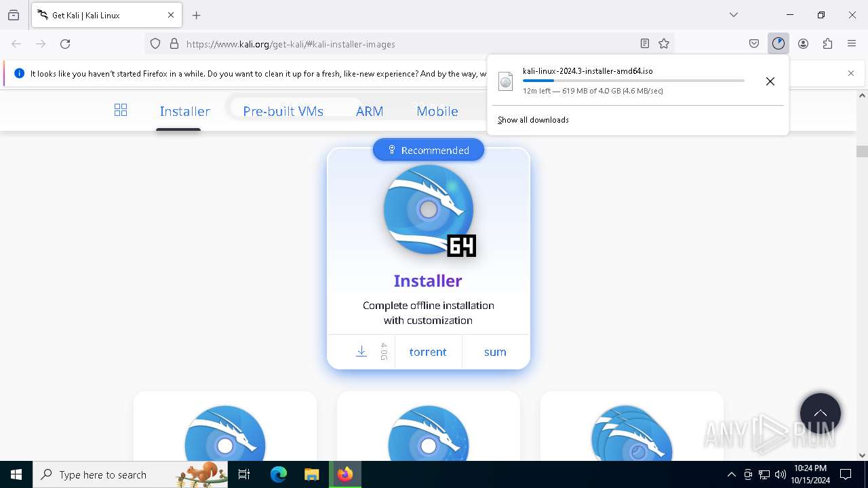Open the all-platforms grid icon

point(121,110)
